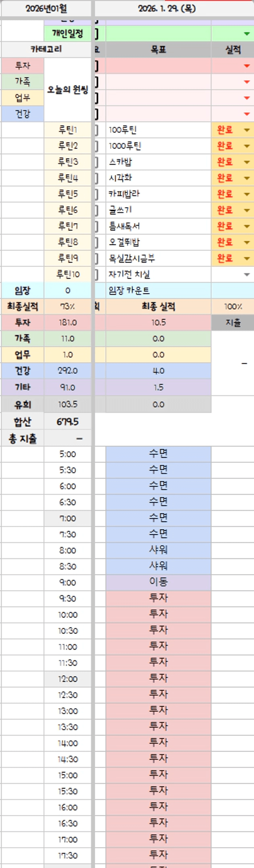Expand the 실적 dropdown for 1000루틴
Screen dimensions: 254x868
pos(247,146)
